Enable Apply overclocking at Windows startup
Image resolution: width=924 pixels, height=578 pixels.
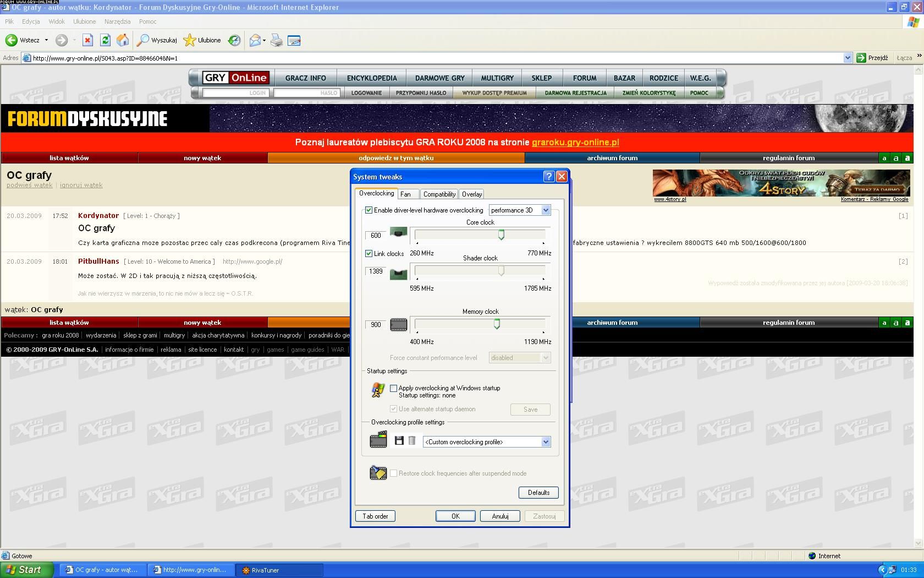coord(394,388)
